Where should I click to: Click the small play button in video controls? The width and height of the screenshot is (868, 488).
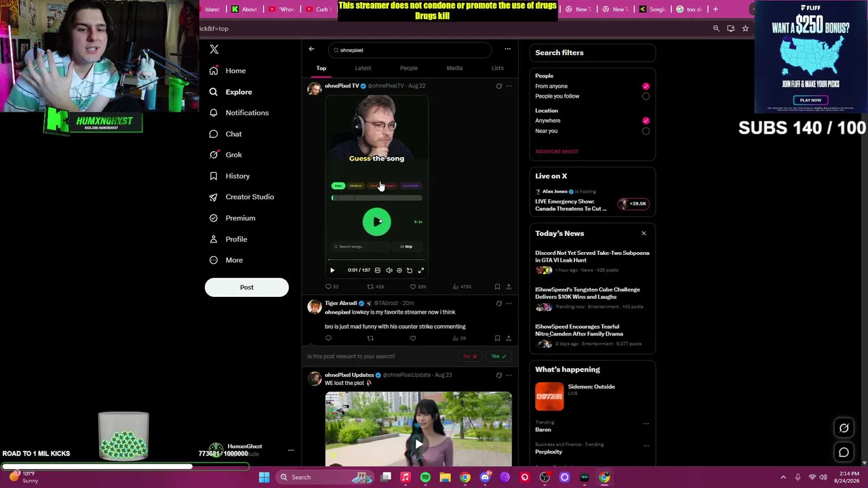pos(332,270)
